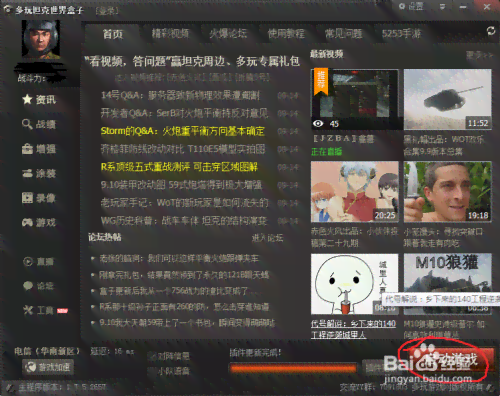This screenshot has height=396, width=500.
Task: Switch to the 5253手游 tab
Action: click(402, 33)
